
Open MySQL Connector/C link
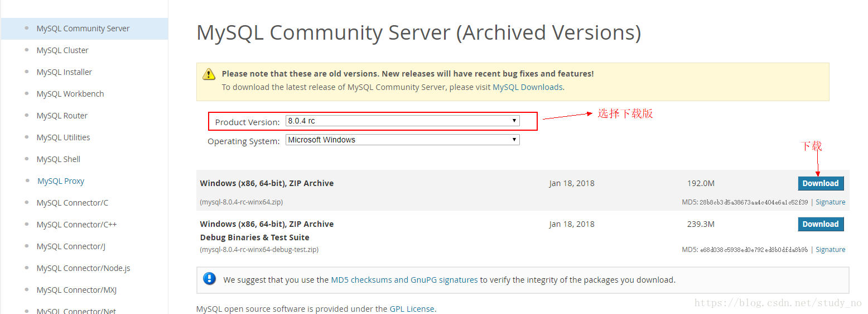(x=73, y=203)
